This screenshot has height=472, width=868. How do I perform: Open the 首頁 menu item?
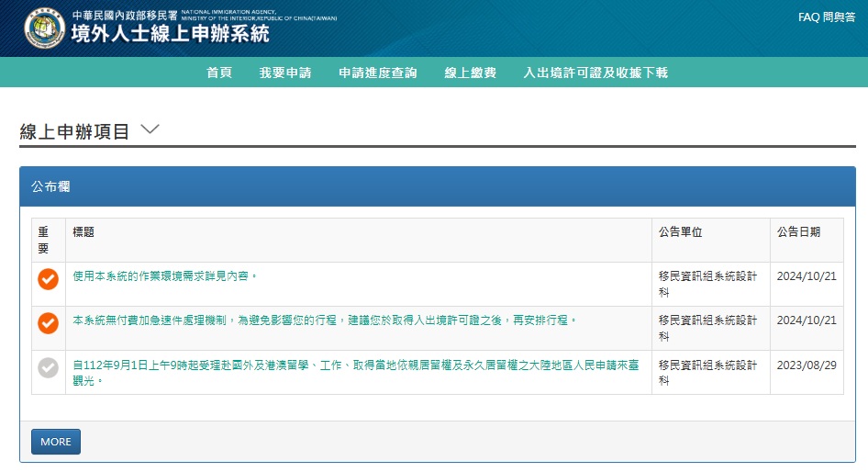click(219, 73)
